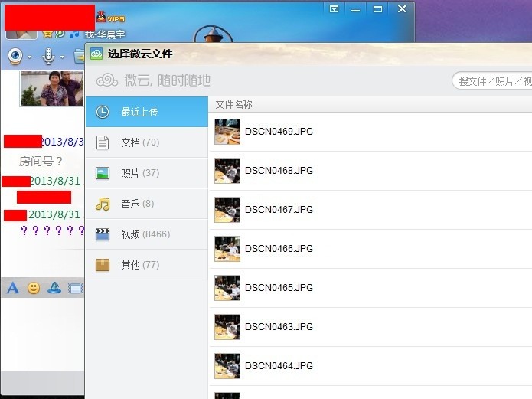Open file transfer folder icon in chat toolbar
Image resolution: width=532 pixels, height=399 pixels.
pos(80,56)
